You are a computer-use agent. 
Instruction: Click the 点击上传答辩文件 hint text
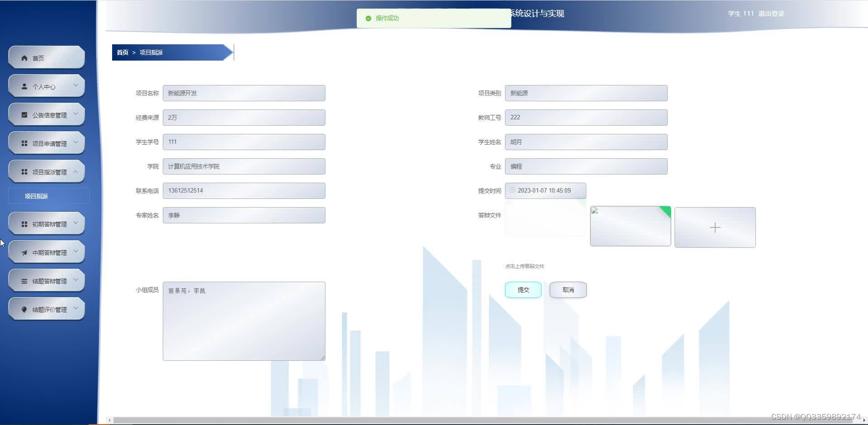coord(524,266)
